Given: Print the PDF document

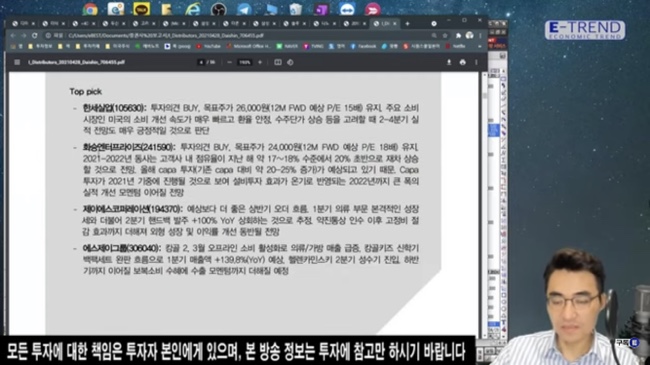Looking at the screenshot, I should pos(463,62).
